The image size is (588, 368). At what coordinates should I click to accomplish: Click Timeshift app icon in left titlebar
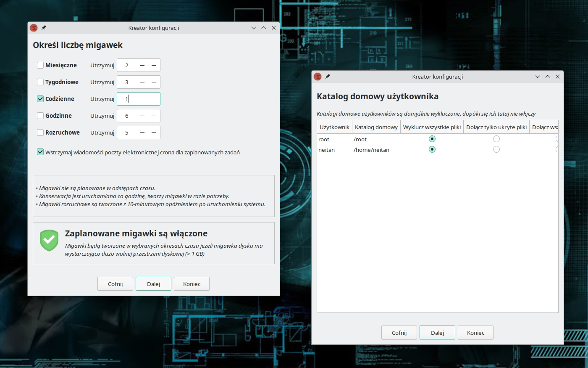coord(34,28)
